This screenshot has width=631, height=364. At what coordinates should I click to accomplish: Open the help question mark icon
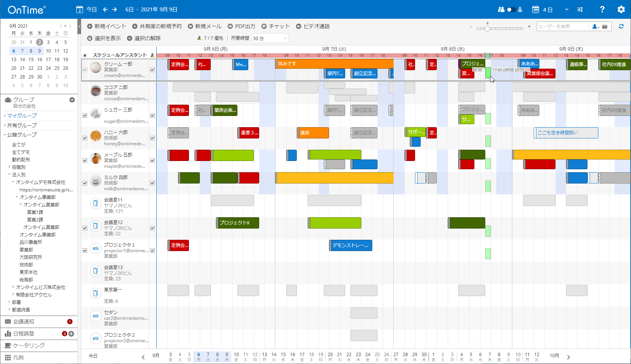[602, 9]
